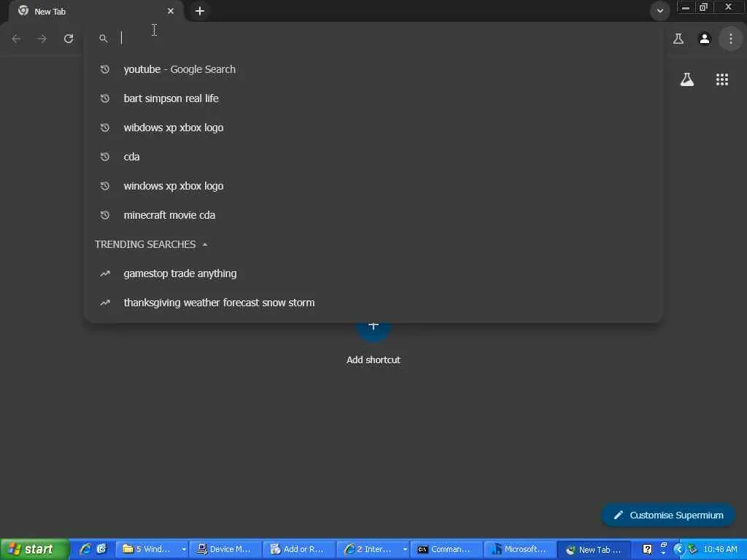Click Customise Supermium button
The height and width of the screenshot is (560, 747).
click(x=668, y=516)
